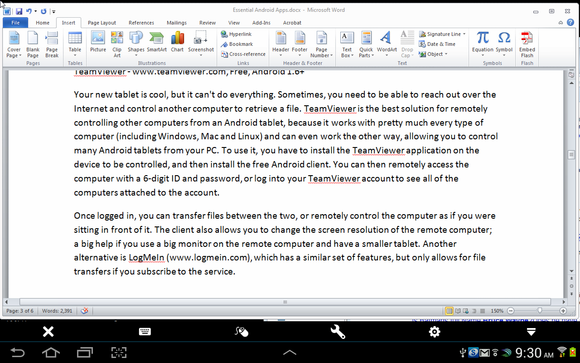Open remote tools wrench menu
The height and width of the screenshot is (363, 580).
coord(338,332)
